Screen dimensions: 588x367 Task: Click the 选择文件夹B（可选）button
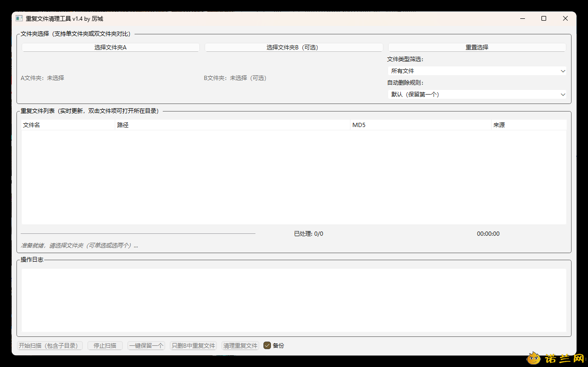(294, 48)
